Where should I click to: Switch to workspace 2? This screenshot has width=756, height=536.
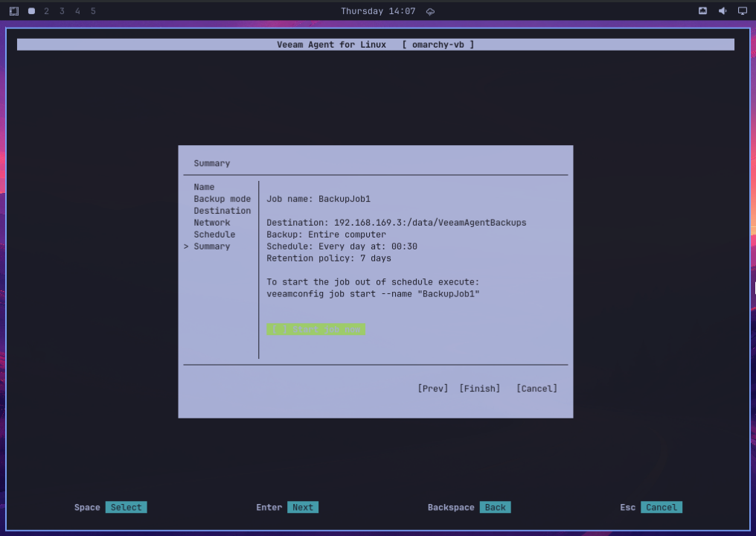click(46, 11)
